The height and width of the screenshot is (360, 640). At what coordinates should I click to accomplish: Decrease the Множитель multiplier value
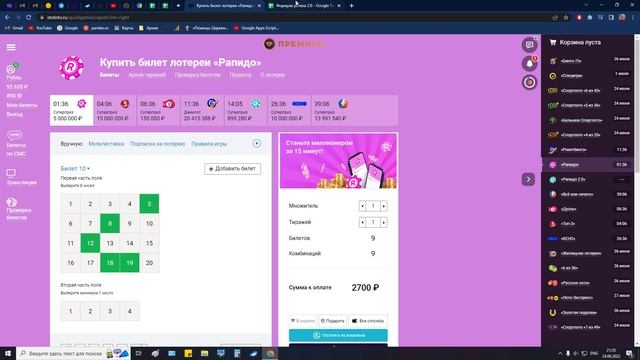click(x=362, y=206)
